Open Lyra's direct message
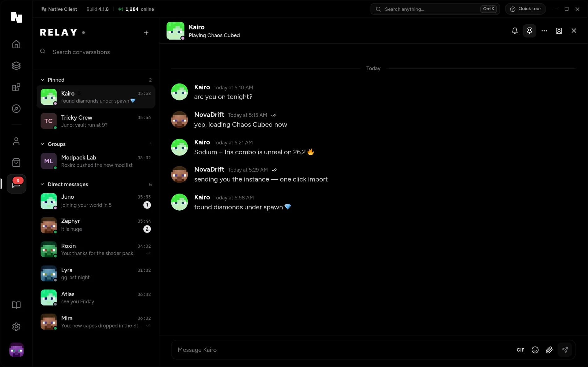 [96, 273]
